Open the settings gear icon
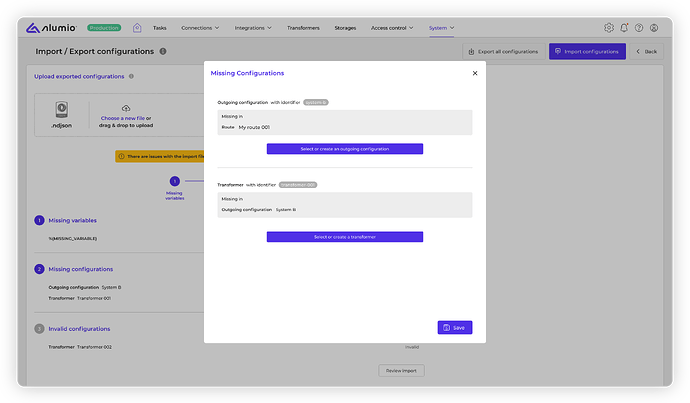The height and width of the screenshot is (403, 690). 609,28
